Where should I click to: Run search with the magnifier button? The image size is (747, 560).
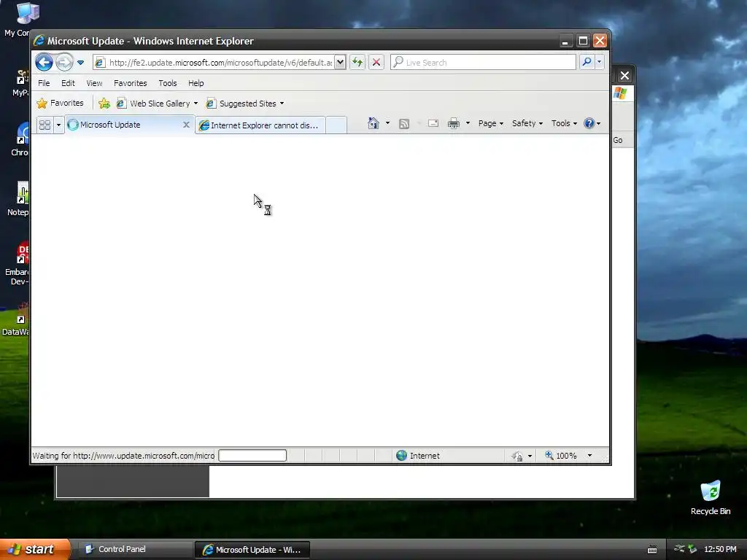pyautogui.click(x=587, y=62)
